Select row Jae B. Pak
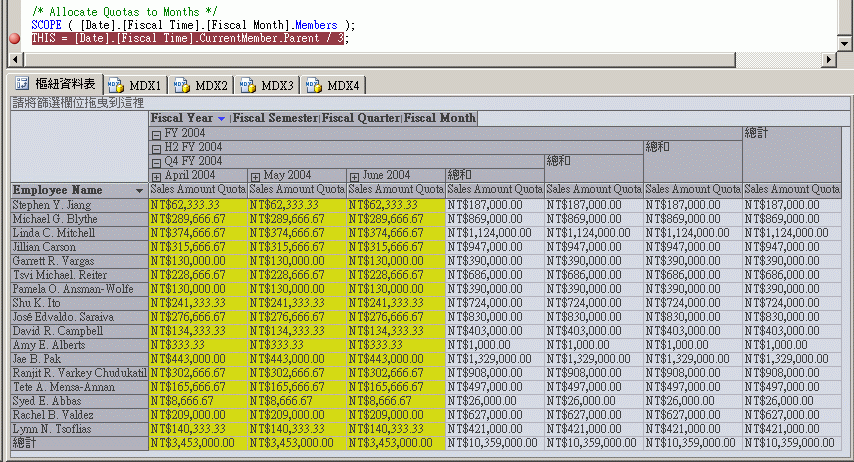Viewport: 854px width, 462px height. point(80,359)
